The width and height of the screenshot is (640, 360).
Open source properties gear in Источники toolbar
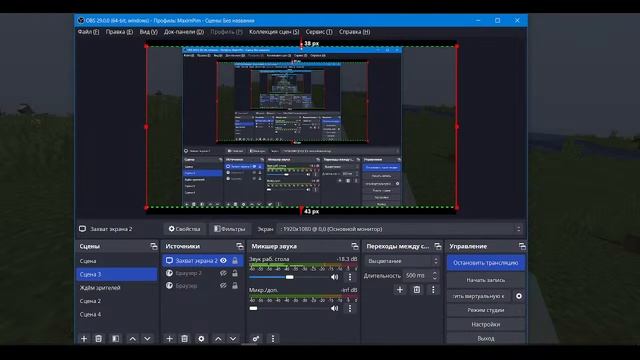tap(201, 339)
